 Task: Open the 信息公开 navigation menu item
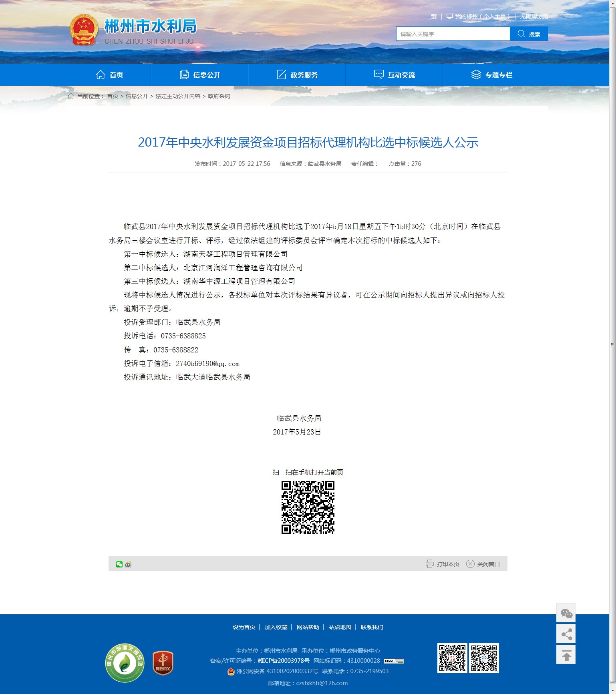click(200, 75)
